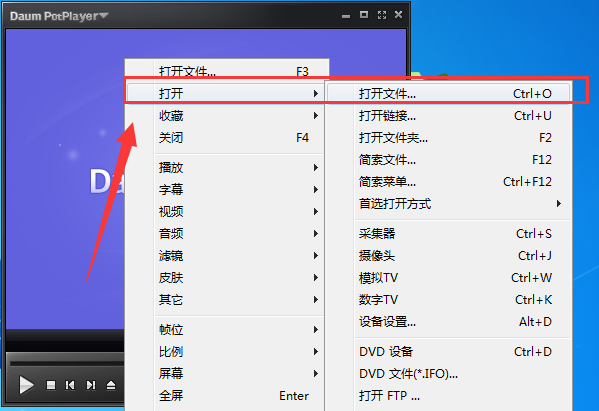Click the Previous track button
599x411 pixels.
click(70, 385)
